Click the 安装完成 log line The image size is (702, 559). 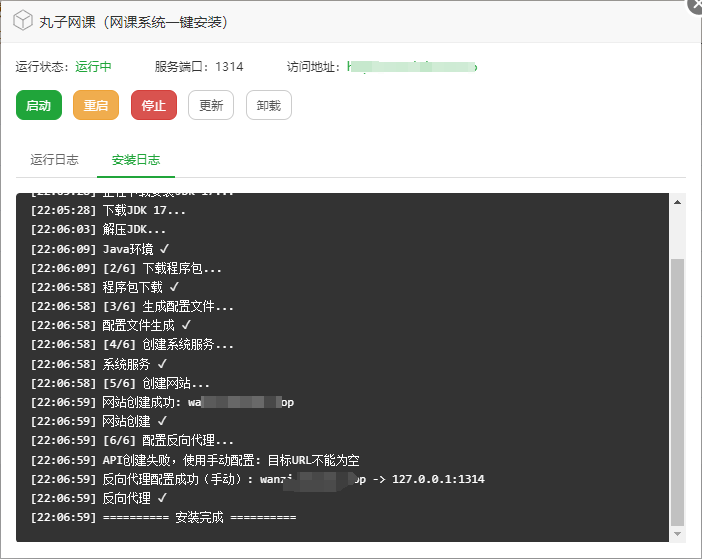pos(163,517)
